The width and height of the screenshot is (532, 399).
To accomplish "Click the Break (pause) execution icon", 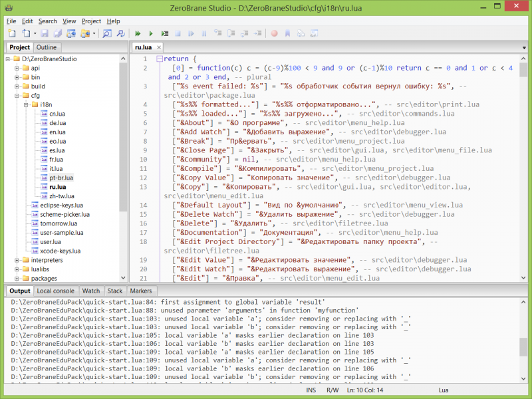I will click(204, 33).
